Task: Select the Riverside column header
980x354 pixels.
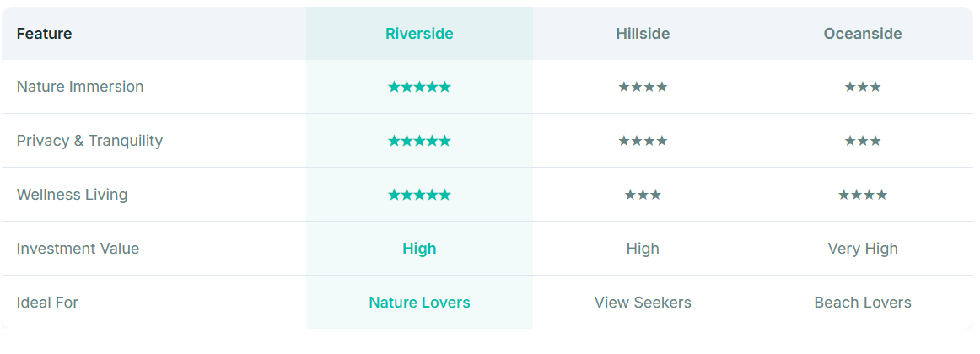Action: point(419,34)
